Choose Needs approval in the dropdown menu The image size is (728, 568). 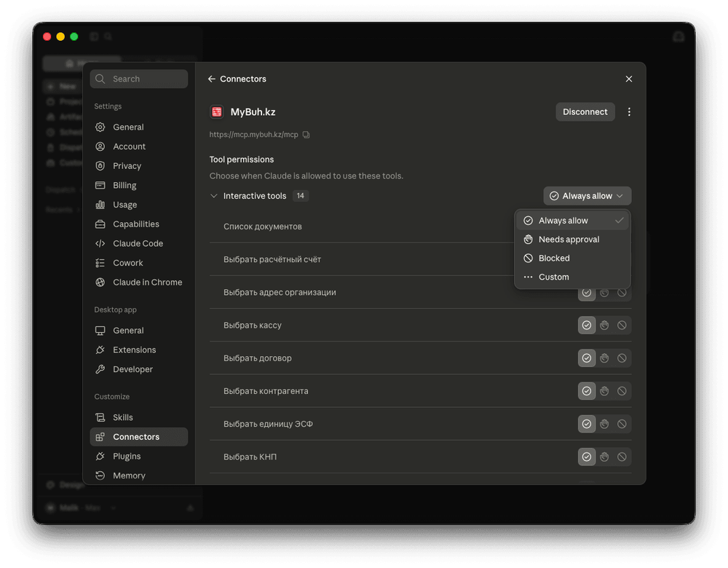pos(573,240)
